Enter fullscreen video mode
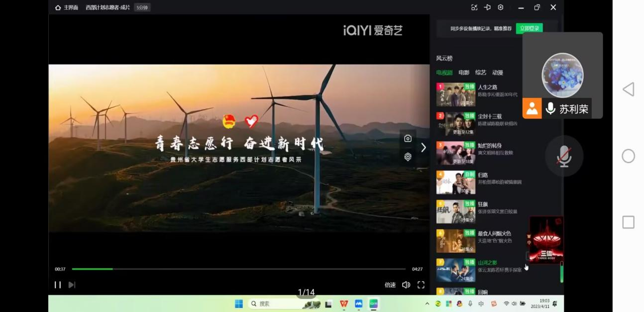Viewport: 644px width, 312px height. click(x=421, y=285)
